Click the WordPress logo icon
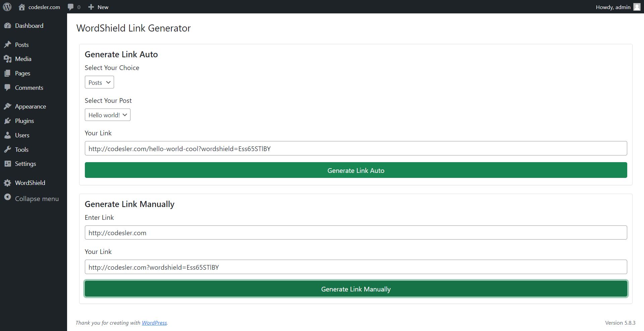 7,7
